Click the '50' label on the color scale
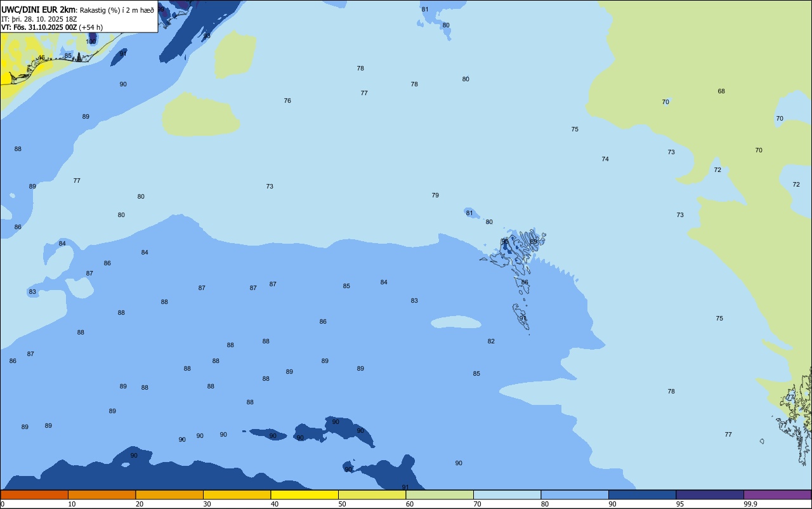The image size is (812, 509). [342, 504]
